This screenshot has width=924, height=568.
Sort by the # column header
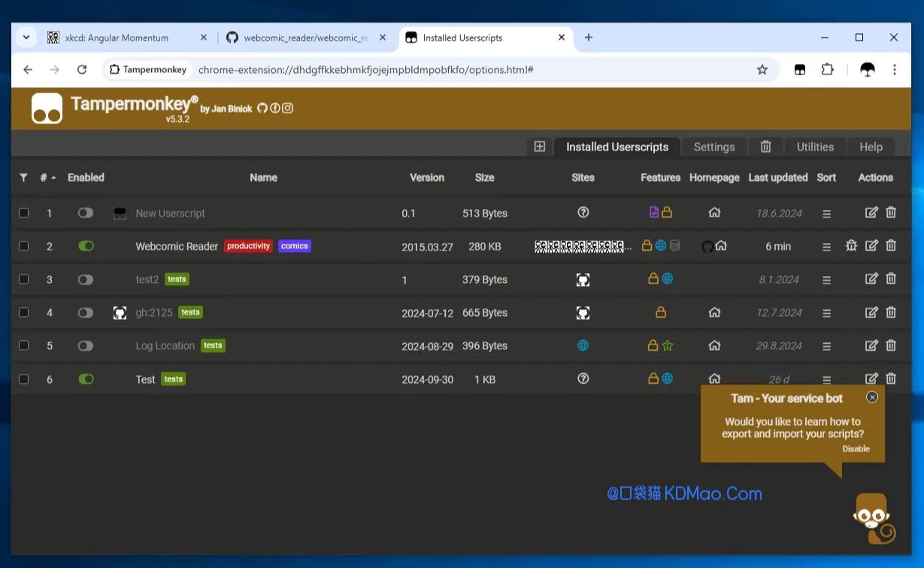tap(47, 178)
